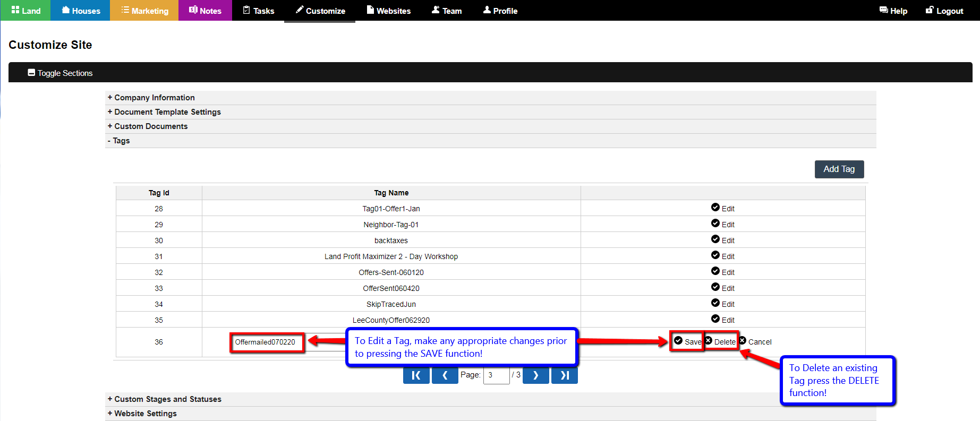Edit the OfferSent060420 tag
This screenshot has width=980, height=421.
tap(723, 288)
